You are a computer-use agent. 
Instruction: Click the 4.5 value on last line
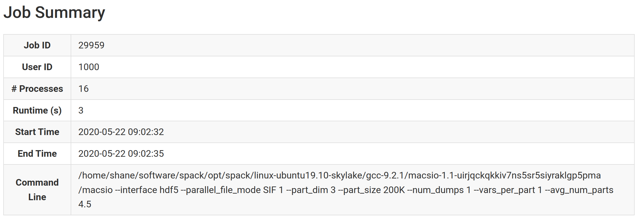[x=85, y=204]
